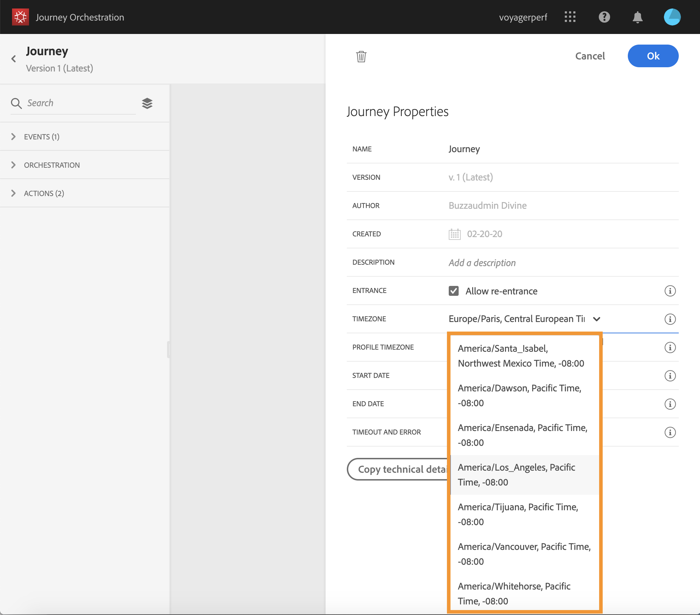
Task: Click the info icon for Timezone
Action: (670, 319)
